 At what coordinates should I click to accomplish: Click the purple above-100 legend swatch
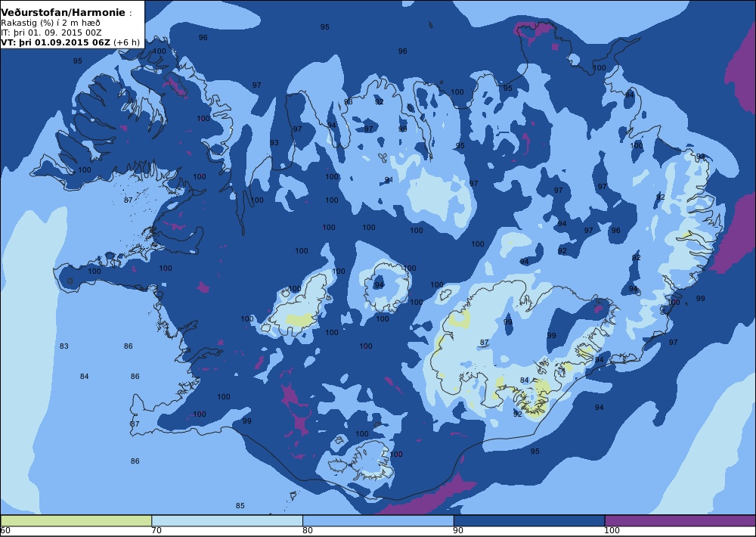coord(680,520)
